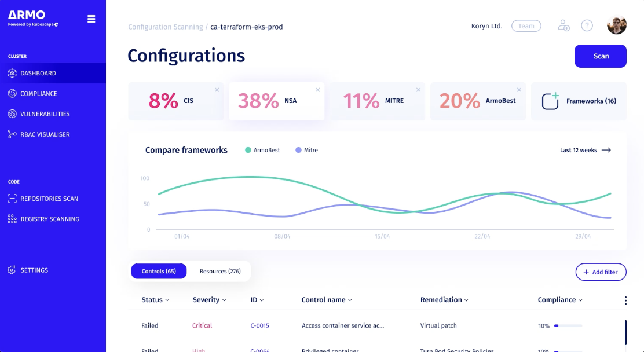
Task: Click the Repositories Scan icon
Action: 12,199
